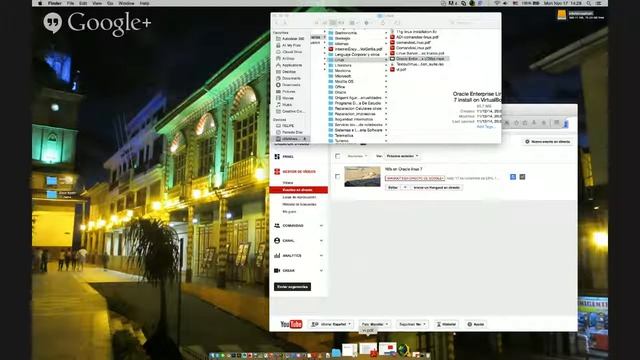Viewport: 640px width, 360px height.
Task: Open País: Mundial footer dropdown
Action: pyautogui.click(x=375, y=324)
